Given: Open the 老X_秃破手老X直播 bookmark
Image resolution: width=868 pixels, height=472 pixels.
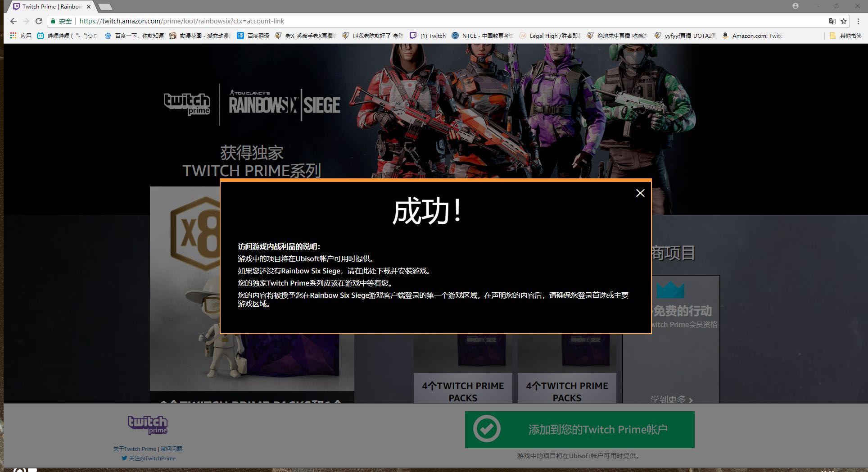Looking at the screenshot, I should 305,36.
